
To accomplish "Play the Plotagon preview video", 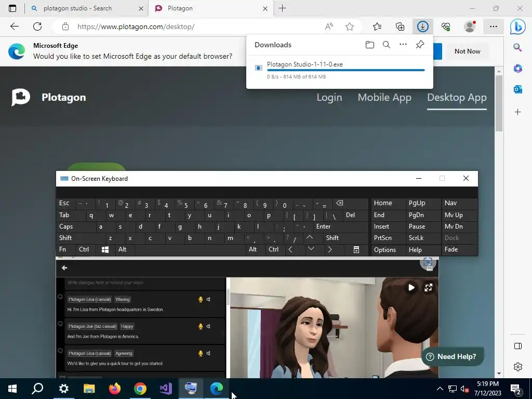I will 411,288.
